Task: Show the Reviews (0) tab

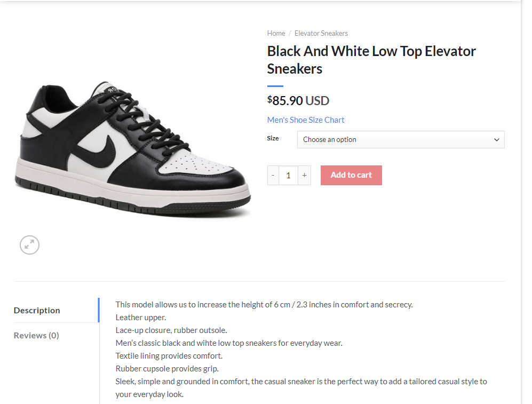Action: pyautogui.click(x=36, y=335)
